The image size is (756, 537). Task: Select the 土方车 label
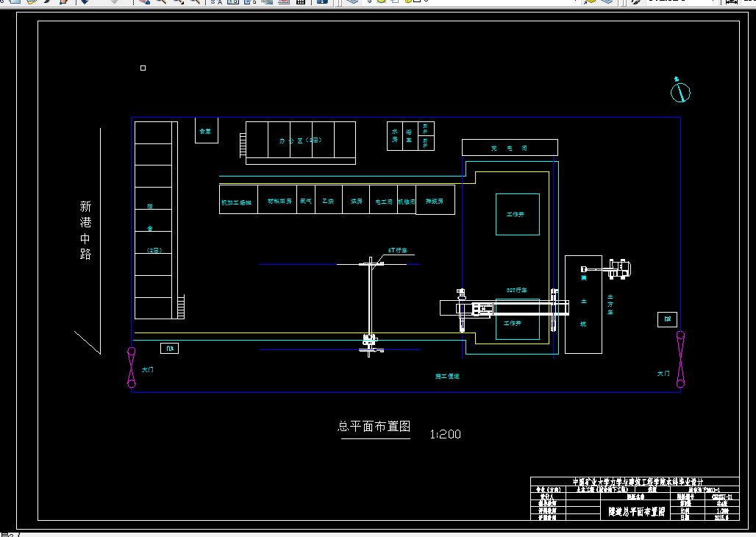pyautogui.click(x=610, y=305)
